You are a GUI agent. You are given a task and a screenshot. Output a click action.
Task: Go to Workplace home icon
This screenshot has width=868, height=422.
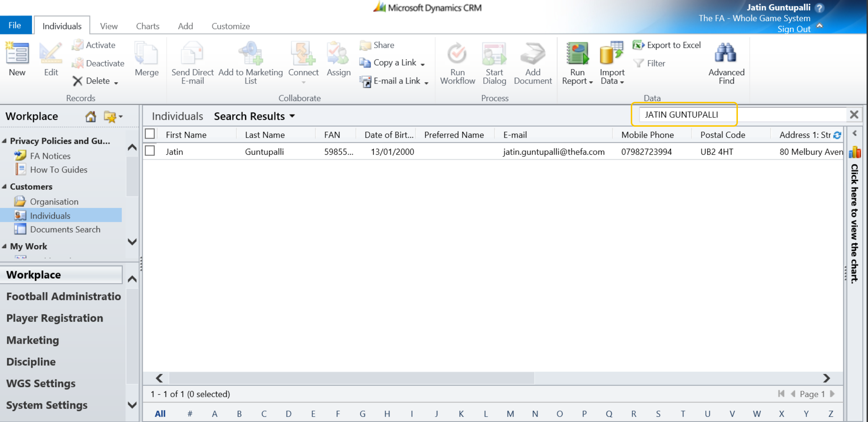(90, 116)
